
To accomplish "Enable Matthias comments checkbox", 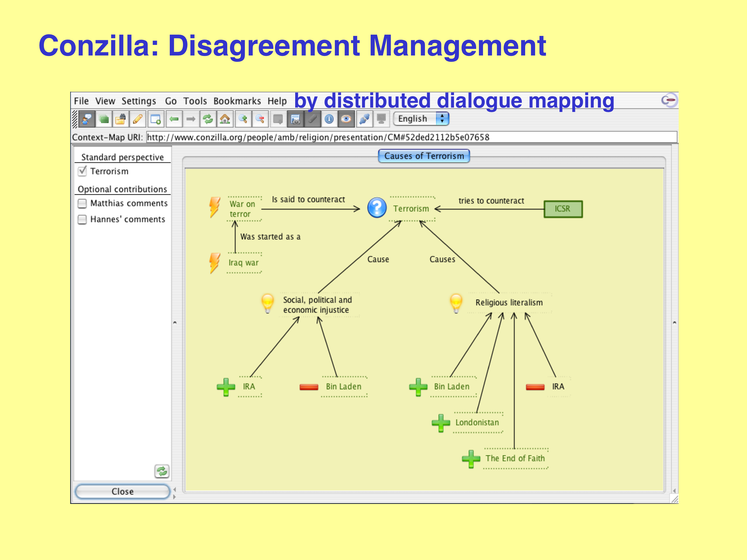I will 82,203.
